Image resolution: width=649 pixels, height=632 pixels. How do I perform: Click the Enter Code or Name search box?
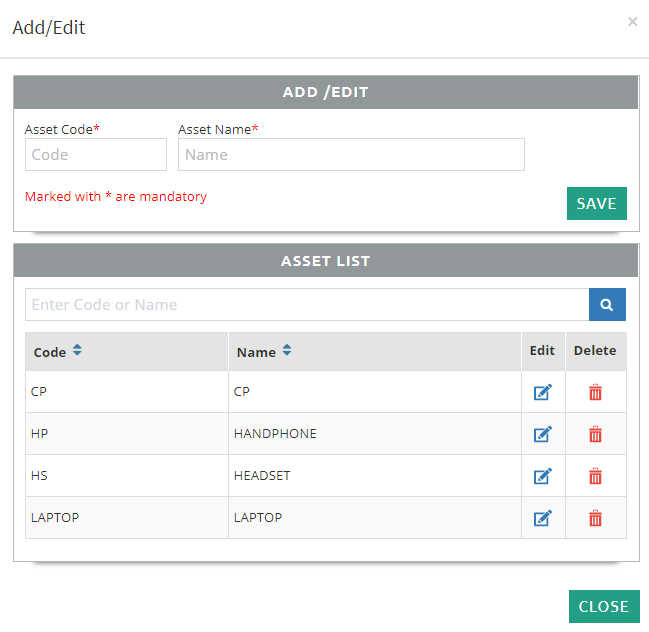306,305
